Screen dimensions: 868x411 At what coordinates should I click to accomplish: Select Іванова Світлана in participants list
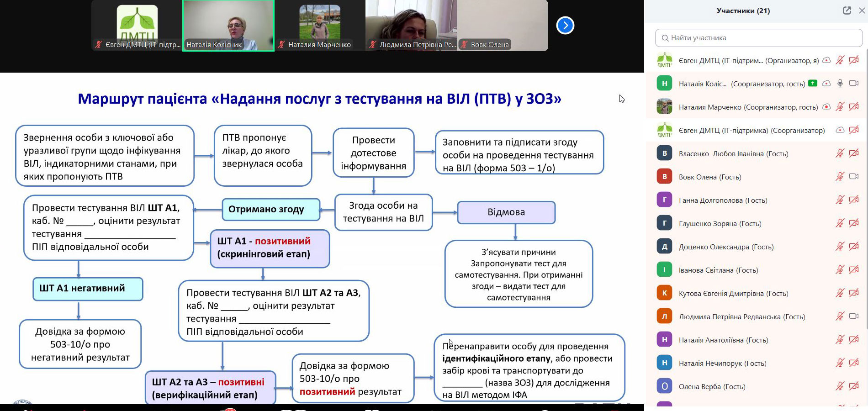pyautogui.click(x=718, y=270)
